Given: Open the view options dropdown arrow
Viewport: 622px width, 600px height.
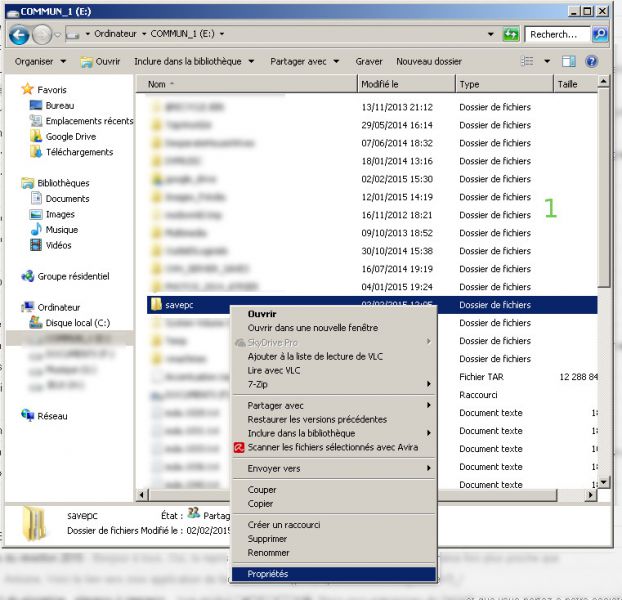Looking at the screenshot, I should tap(547, 61).
